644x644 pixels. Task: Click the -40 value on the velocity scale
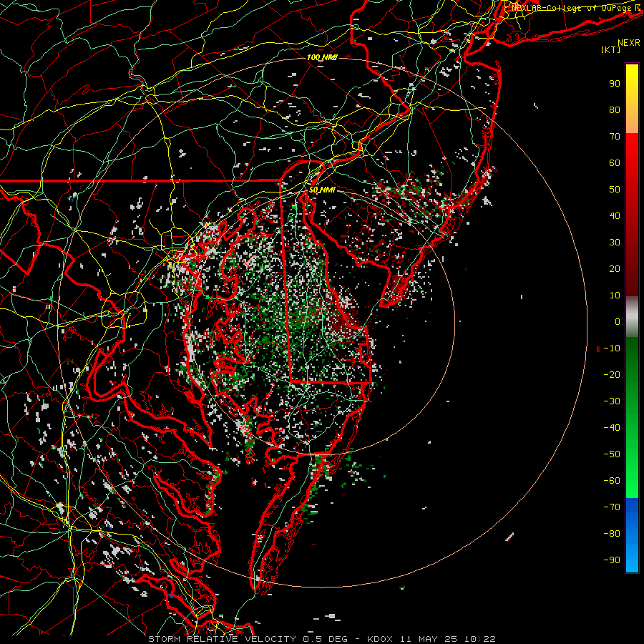click(x=612, y=428)
